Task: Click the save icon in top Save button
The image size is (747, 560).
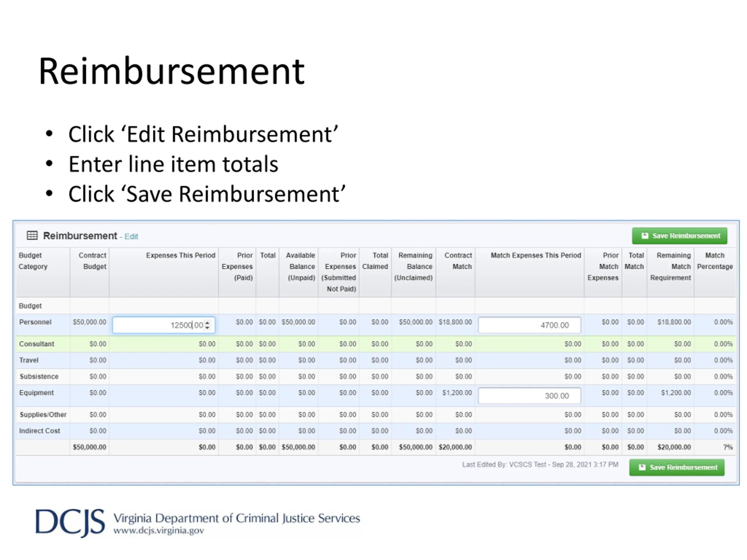Action: tap(645, 236)
